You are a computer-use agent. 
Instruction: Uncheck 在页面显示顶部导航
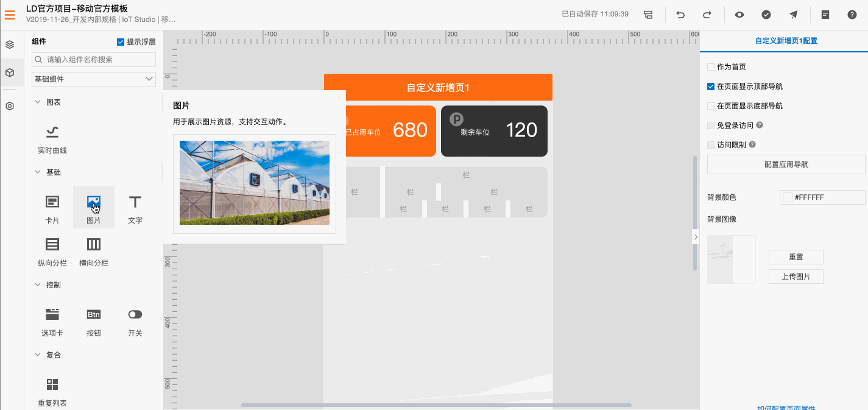pyautogui.click(x=711, y=87)
